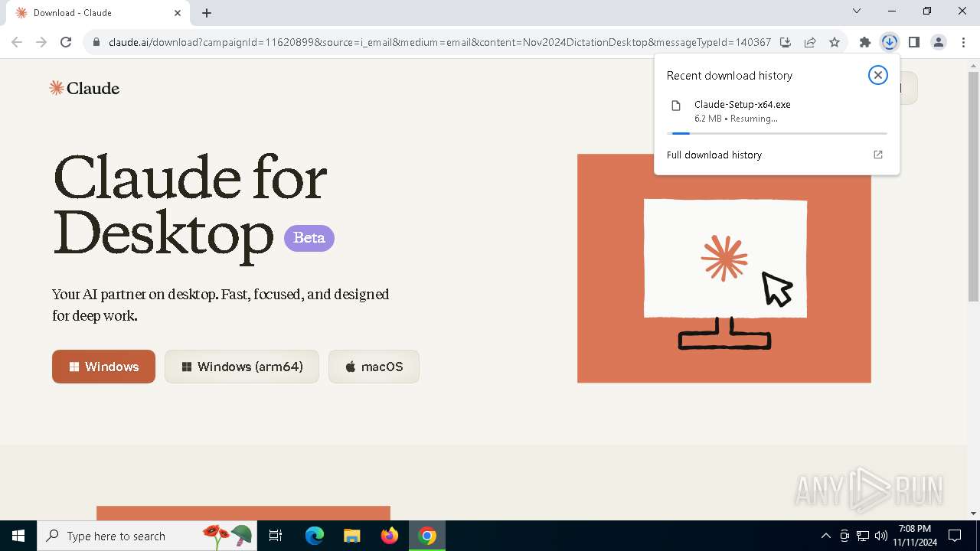Open network status tray icon

(863, 536)
